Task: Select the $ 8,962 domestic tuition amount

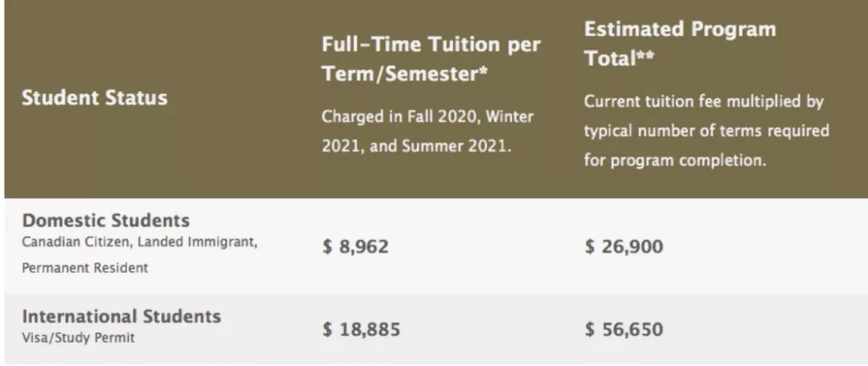Action: pos(355,246)
